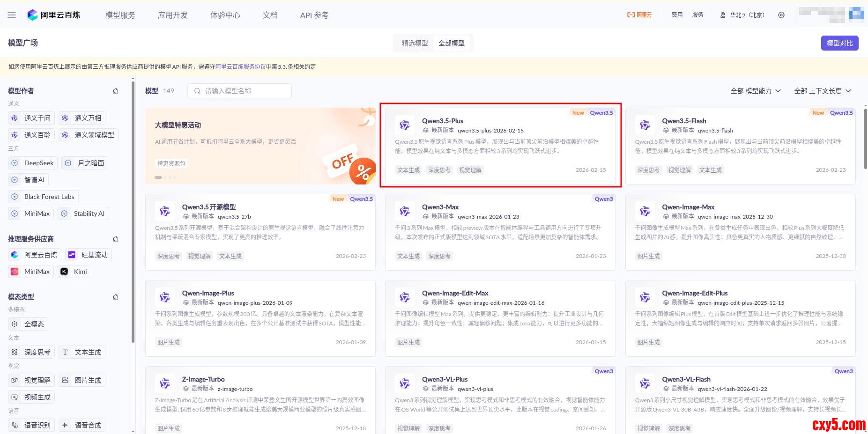Viewport: 868px width, 434px height.
Task: Click the lock icon beside 模态类型
Action: pos(116,297)
